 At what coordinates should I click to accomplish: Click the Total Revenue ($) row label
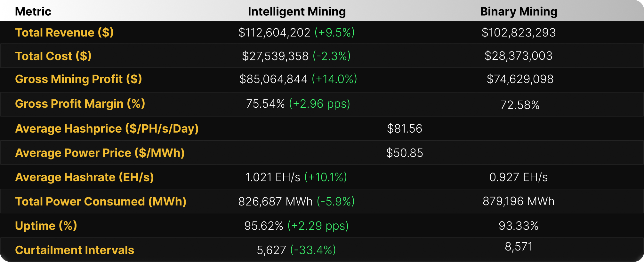pos(64,33)
